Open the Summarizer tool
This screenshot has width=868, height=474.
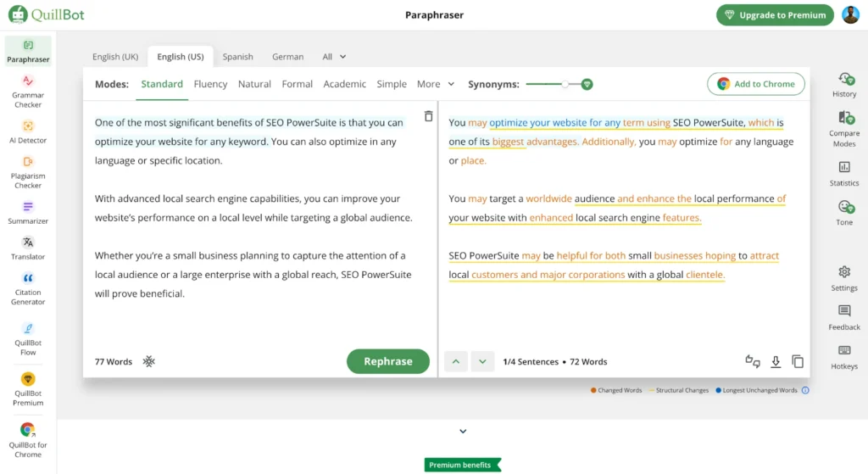pyautogui.click(x=28, y=212)
